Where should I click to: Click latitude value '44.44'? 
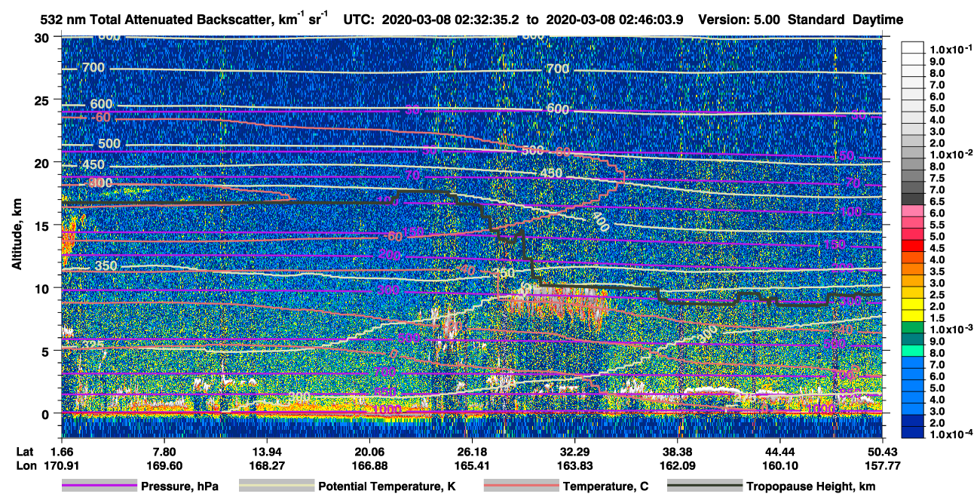click(780, 452)
